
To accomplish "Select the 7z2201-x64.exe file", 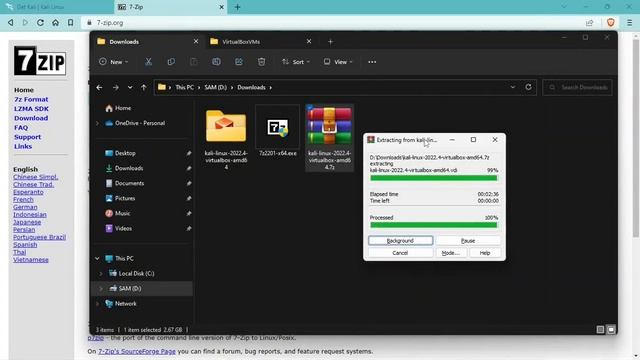I will click(x=278, y=131).
